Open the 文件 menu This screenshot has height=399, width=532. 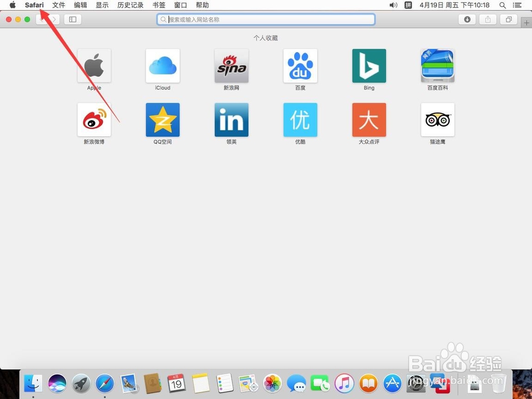pos(59,5)
